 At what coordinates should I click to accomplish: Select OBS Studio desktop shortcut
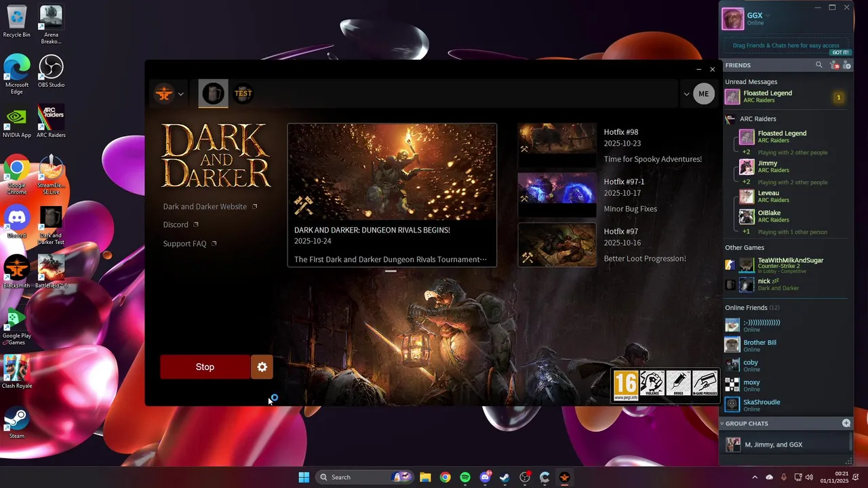click(x=51, y=71)
